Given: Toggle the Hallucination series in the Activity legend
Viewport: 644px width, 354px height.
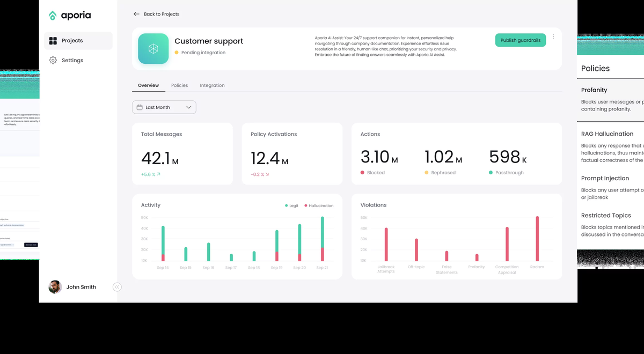Looking at the screenshot, I should [319, 205].
